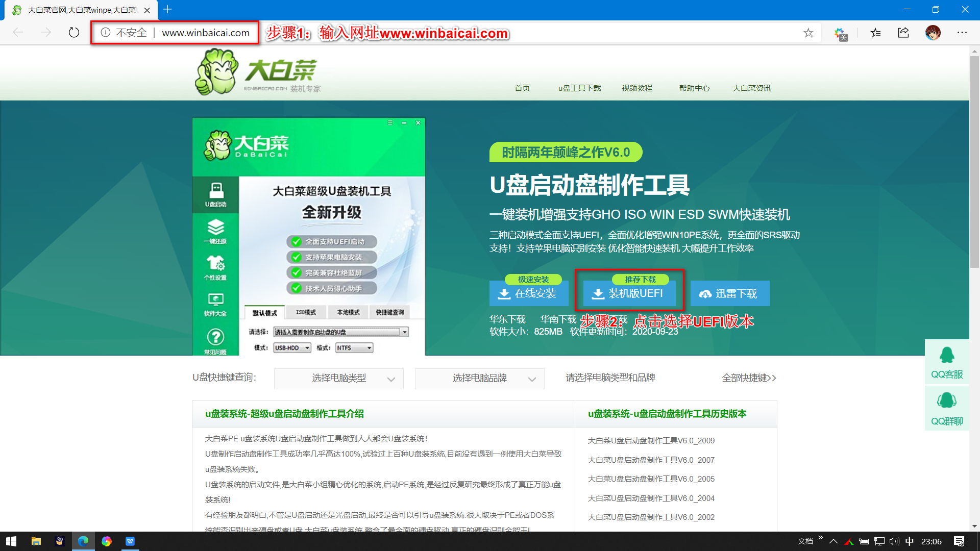
Task: Open QQ群聊 group chat widget
Action: pyautogui.click(x=947, y=408)
